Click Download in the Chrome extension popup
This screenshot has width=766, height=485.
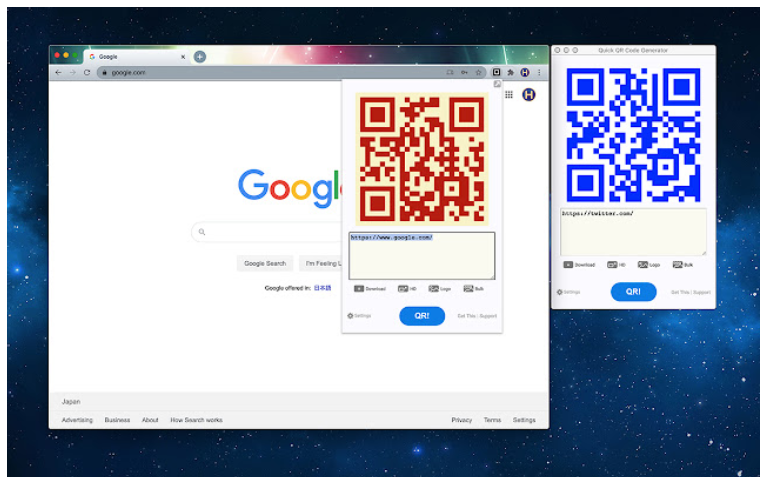pos(370,289)
